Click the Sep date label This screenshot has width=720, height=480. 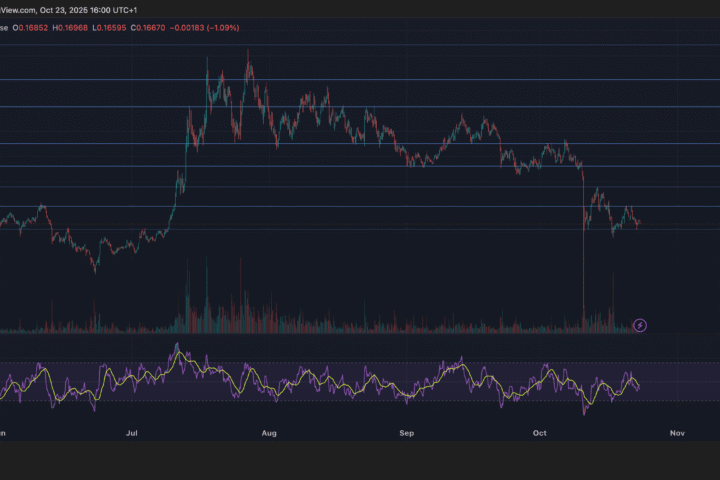[x=406, y=433]
